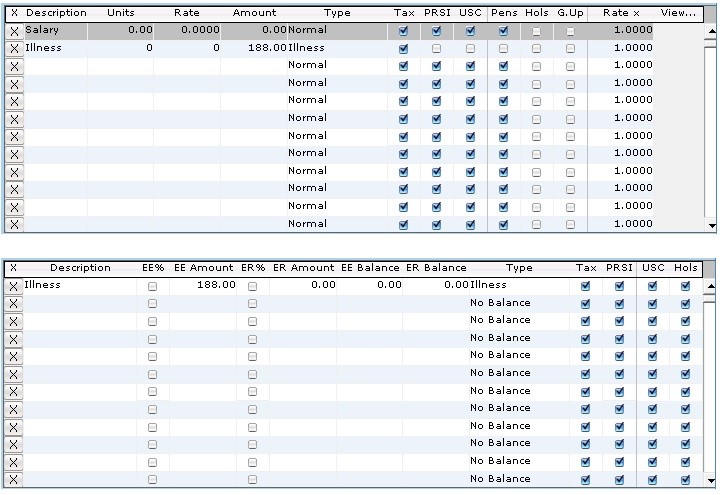Edit the 188.00 EE Amount field
This screenshot has width=720, height=495.
click(204, 286)
